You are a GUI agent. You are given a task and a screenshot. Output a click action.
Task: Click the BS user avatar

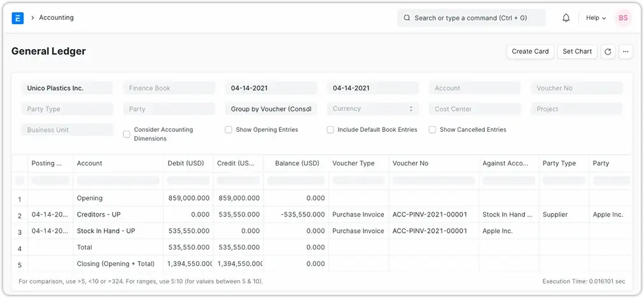tap(622, 18)
